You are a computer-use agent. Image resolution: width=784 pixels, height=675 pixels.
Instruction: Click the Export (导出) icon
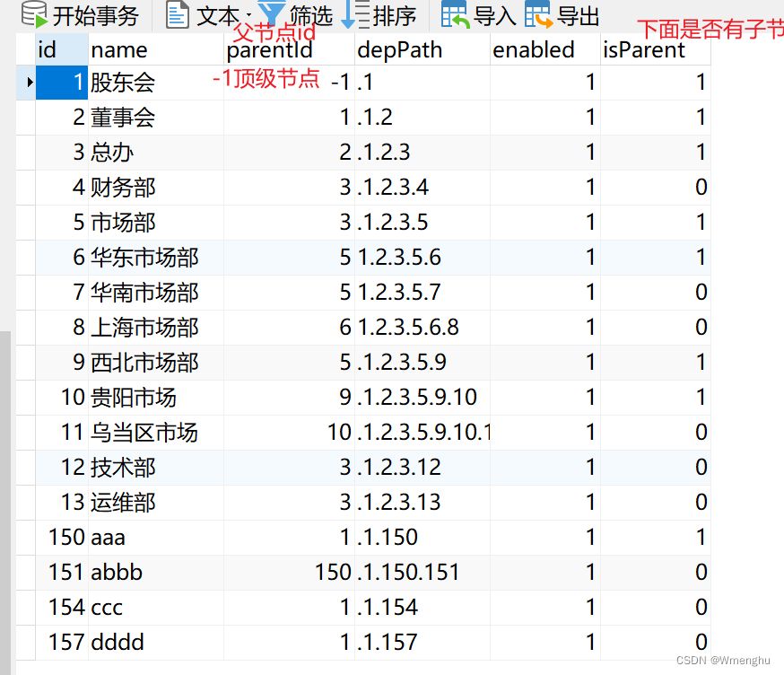coord(538,14)
